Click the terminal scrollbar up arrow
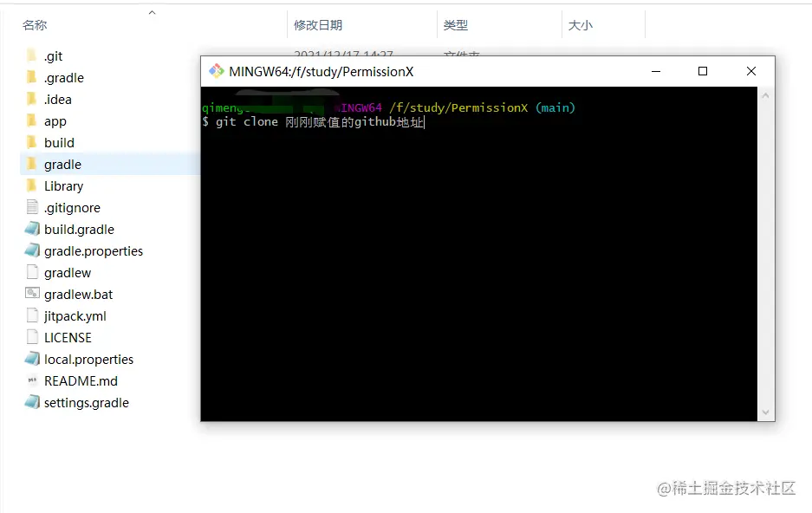 click(765, 96)
